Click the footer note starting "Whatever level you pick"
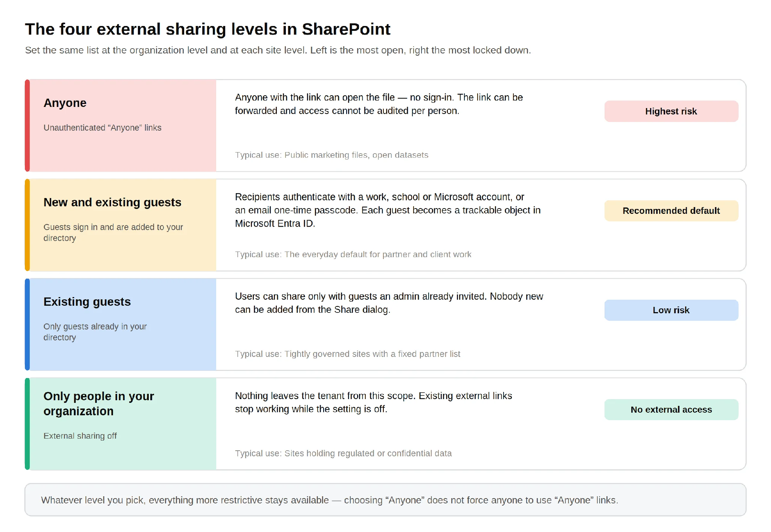 [330, 500]
